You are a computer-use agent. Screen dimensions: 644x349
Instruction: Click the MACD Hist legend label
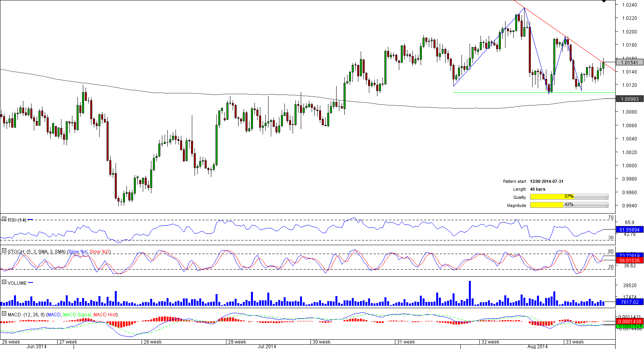pos(105,315)
